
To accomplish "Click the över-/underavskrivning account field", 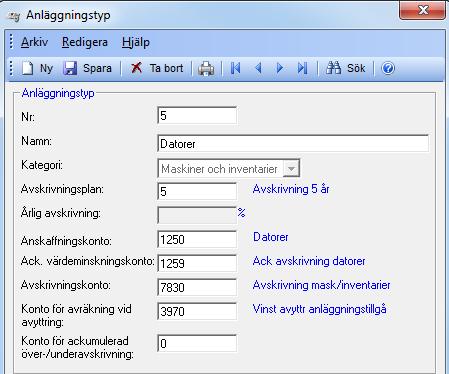I will click(197, 343).
